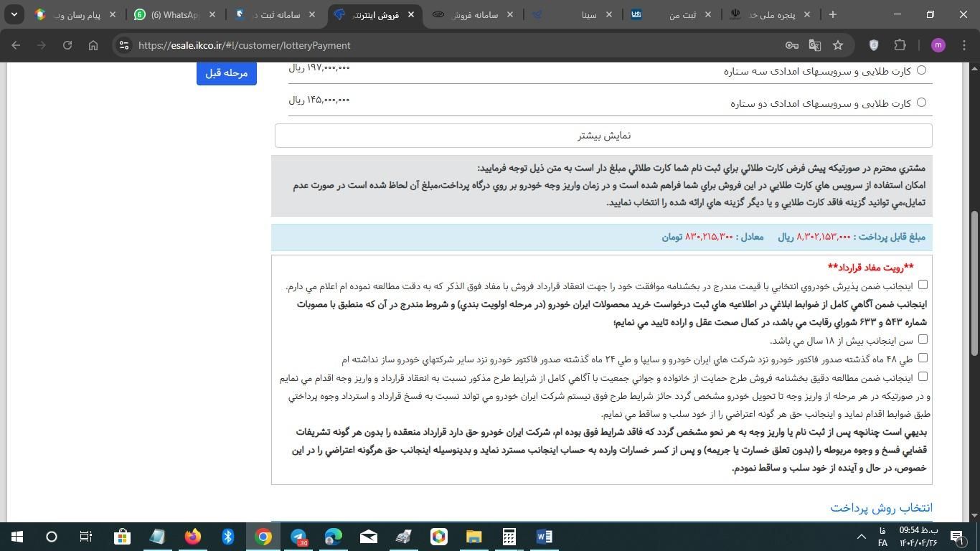Open Microsoft Store from taskbar
The width and height of the screenshot is (980, 551).
pos(122,537)
